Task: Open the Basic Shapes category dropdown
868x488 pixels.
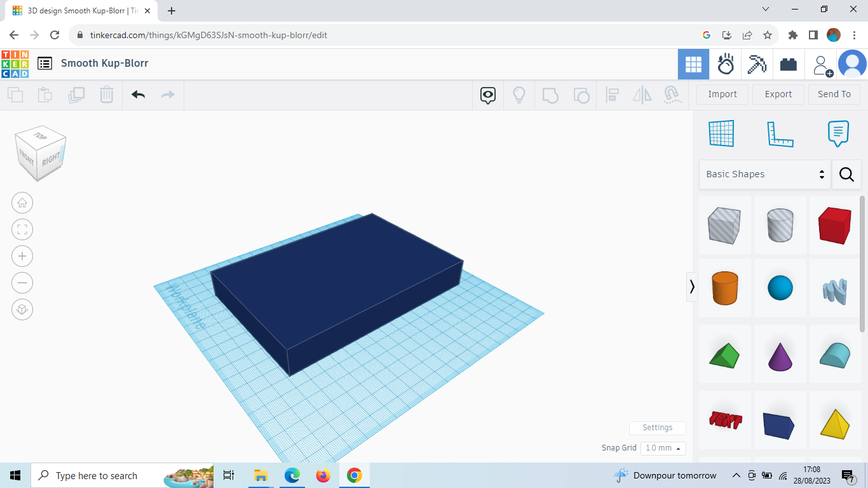Action: 763,173
